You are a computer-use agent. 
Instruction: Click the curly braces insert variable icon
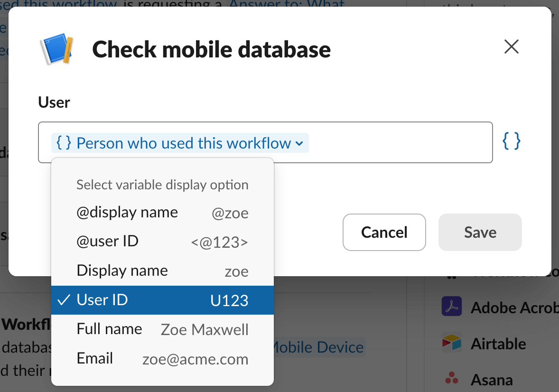(511, 141)
